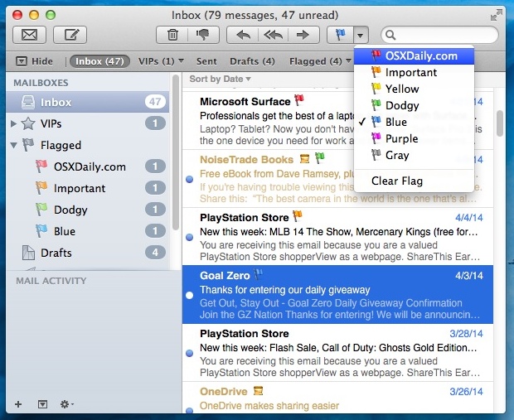Viewport: 514px width, 420px height.
Task: Click the search mail field
Action: pyautogui.click(x=439, y=35)
